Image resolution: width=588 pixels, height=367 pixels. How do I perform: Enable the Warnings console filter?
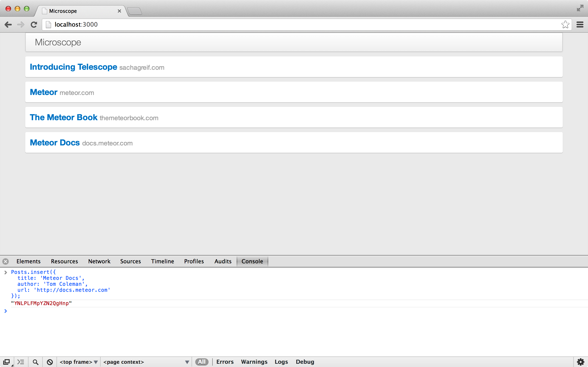pos(254,362)
